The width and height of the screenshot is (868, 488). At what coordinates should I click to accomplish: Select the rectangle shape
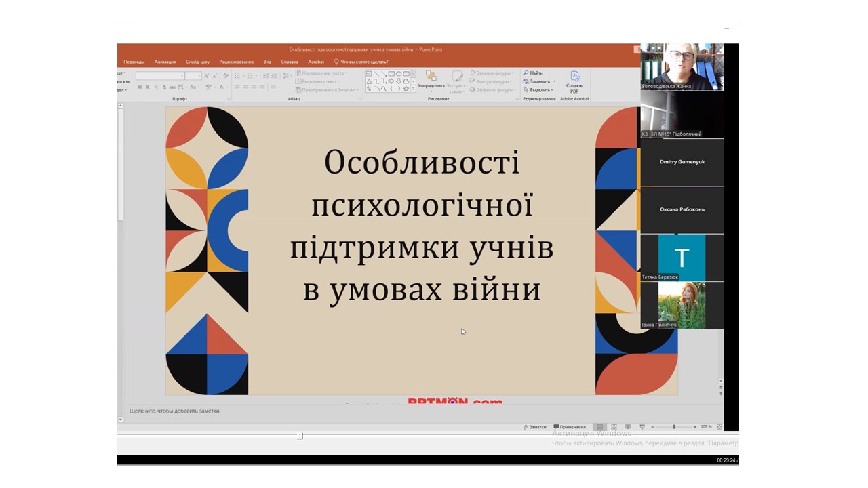coord(391,74)
